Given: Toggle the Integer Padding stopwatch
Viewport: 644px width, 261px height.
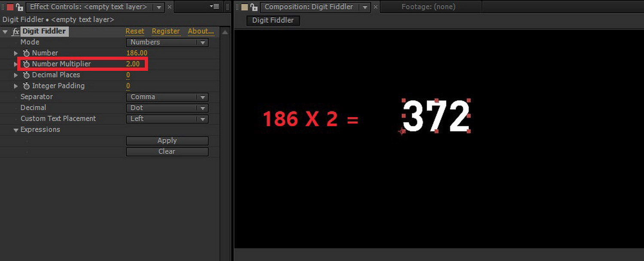Looking at the screenshot, I should click(x=26, y=86).
